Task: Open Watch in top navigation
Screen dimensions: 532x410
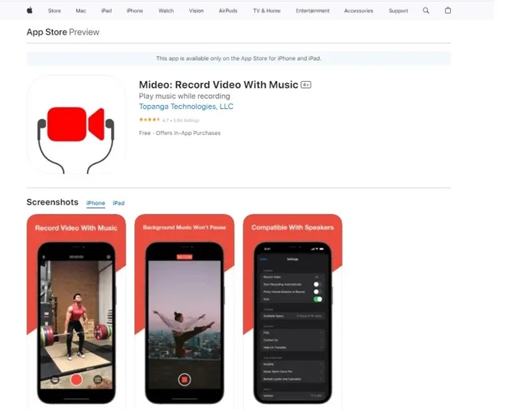Action: coord(166,11)
